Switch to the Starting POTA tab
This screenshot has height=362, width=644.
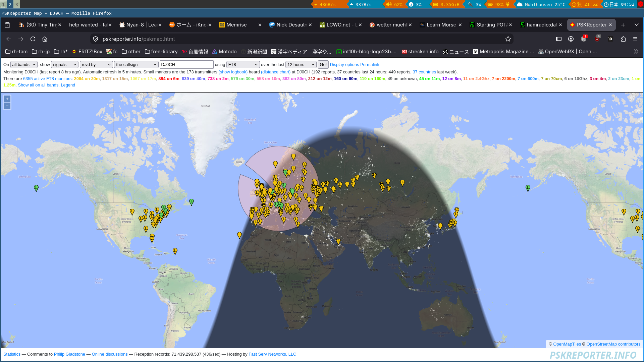pos(490,25)
